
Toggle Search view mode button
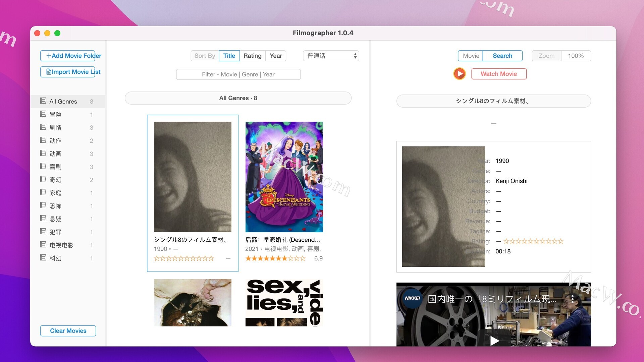[502, 56]
